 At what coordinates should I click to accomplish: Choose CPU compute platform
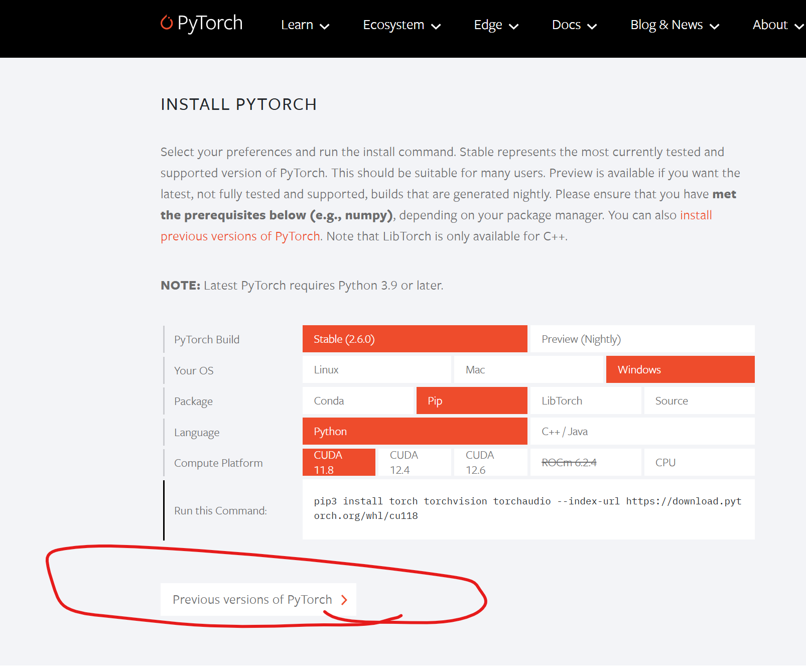click(x=700, y=462)
